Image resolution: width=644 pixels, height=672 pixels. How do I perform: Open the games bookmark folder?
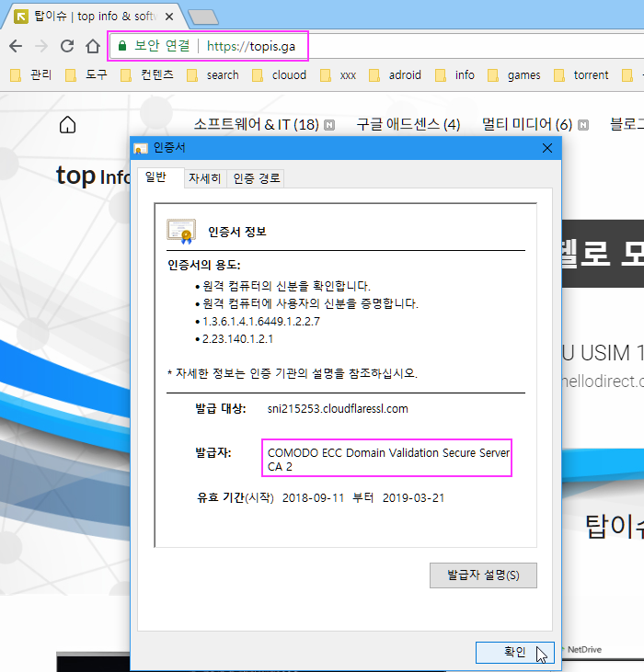514,75
